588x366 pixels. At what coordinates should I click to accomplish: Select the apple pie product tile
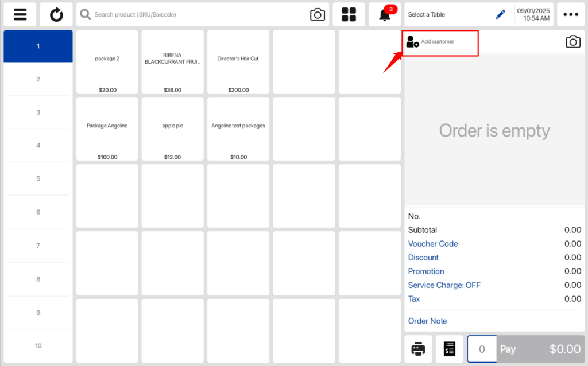pos(172,128)
